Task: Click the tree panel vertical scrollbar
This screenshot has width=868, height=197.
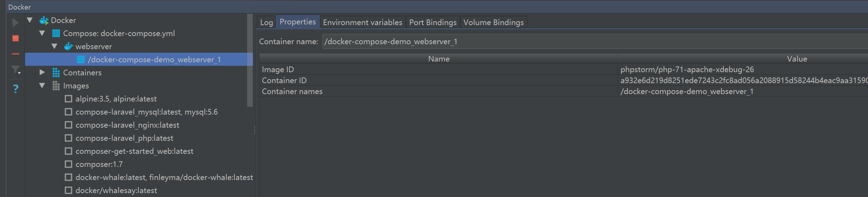Action: pyautogui.click(x=250, y=60)
